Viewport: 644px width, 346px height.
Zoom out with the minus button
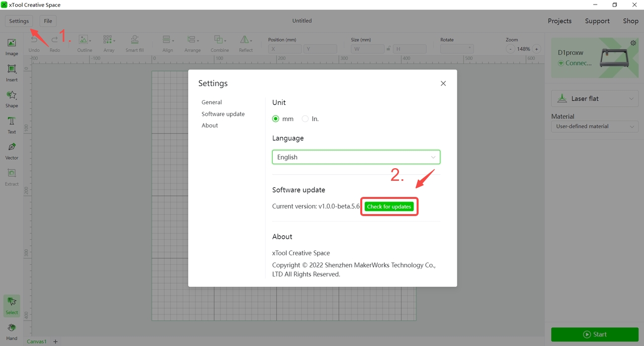510,49
